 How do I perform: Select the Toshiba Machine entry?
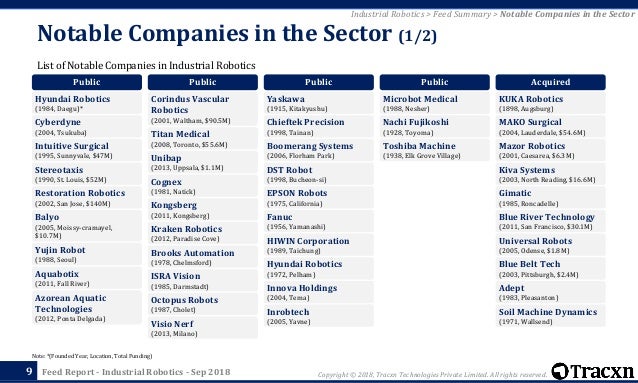(435, 150)
